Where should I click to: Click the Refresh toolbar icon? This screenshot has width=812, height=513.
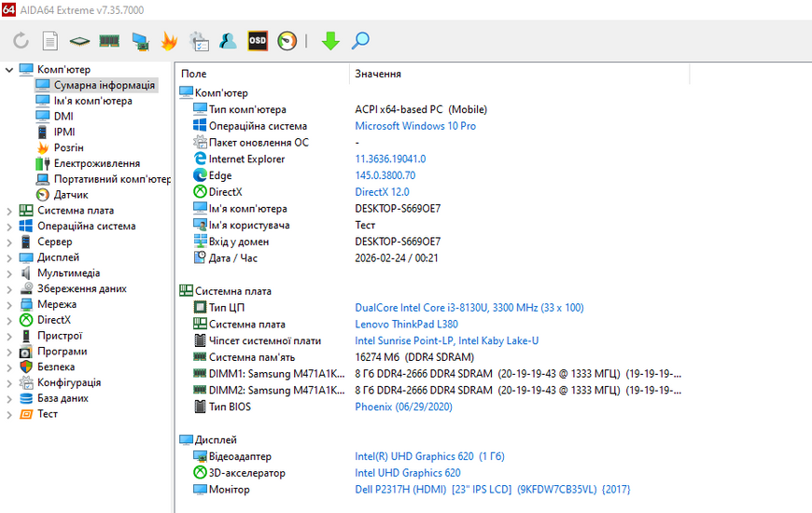(21, 41)
